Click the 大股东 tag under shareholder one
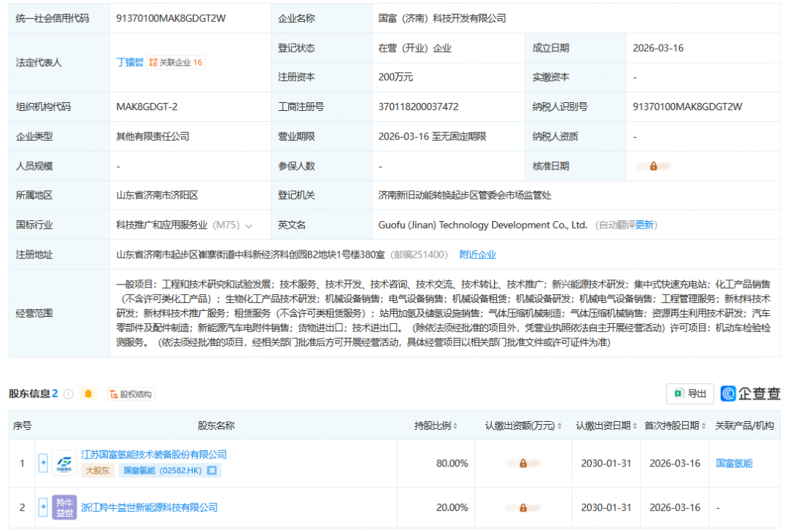This screenshot has width=788, height=532. click(x=97, y=470)
